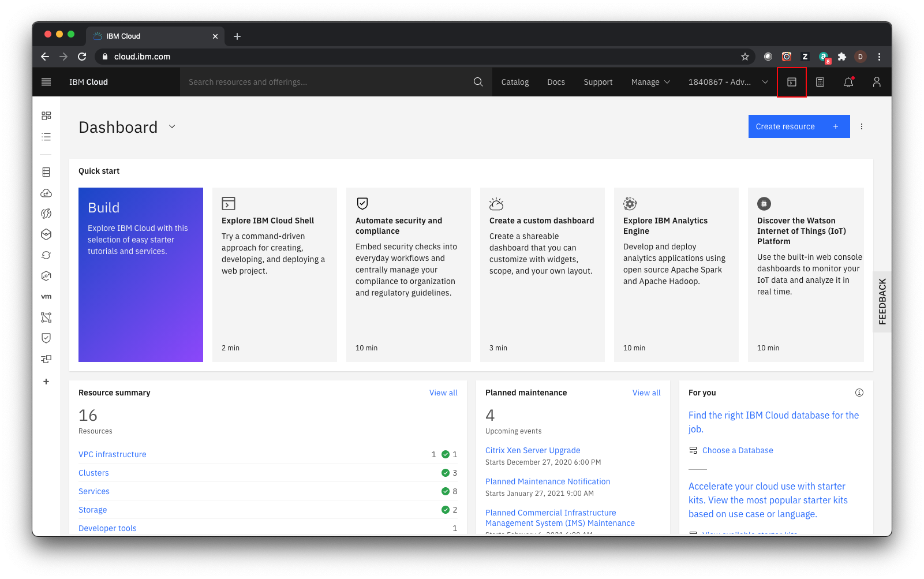
Task: Open a new browser tab
Action: [x=237, y=36]
